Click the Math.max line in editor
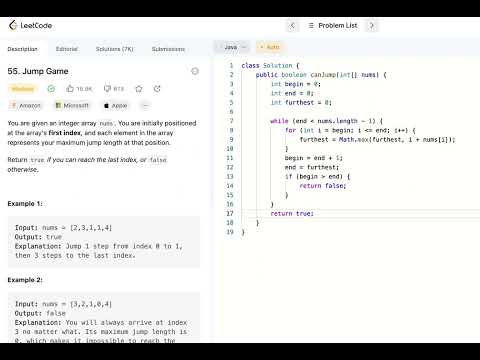 click(x=377, y=139)
